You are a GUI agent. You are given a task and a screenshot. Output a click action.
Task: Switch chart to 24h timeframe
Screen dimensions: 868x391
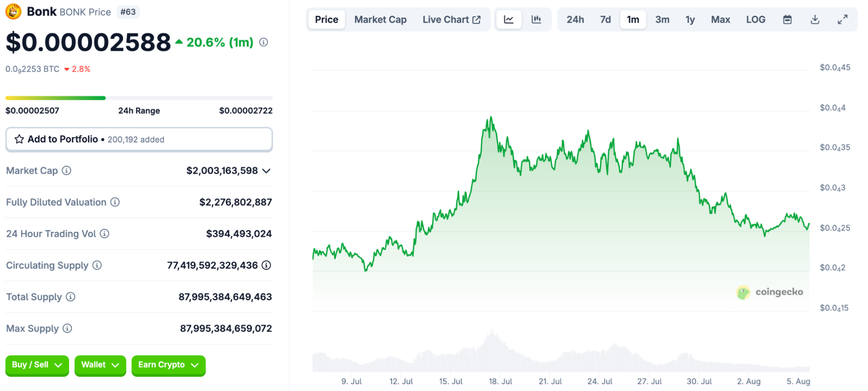click(575, 19)
